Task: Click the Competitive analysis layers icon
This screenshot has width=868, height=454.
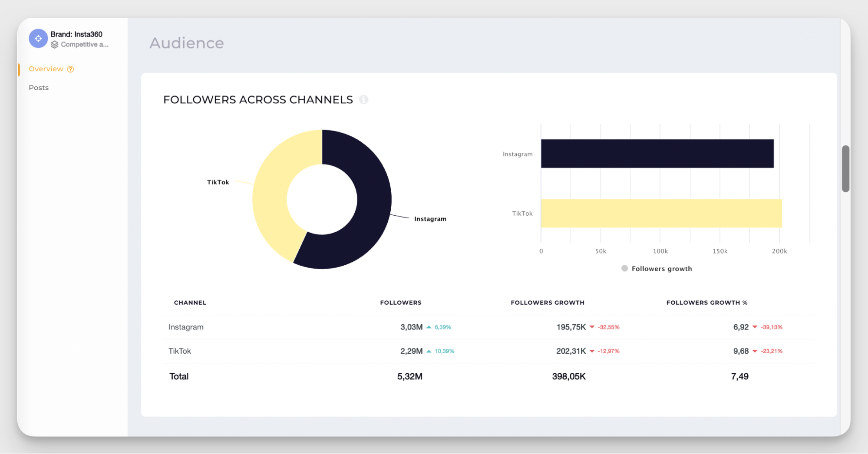Action: [x=54, y=45]
